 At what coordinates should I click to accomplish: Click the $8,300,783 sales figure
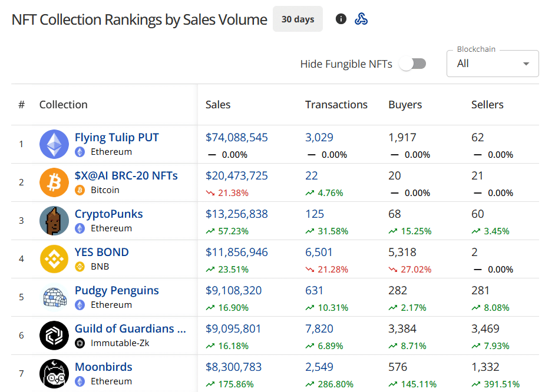pos(234,367)
